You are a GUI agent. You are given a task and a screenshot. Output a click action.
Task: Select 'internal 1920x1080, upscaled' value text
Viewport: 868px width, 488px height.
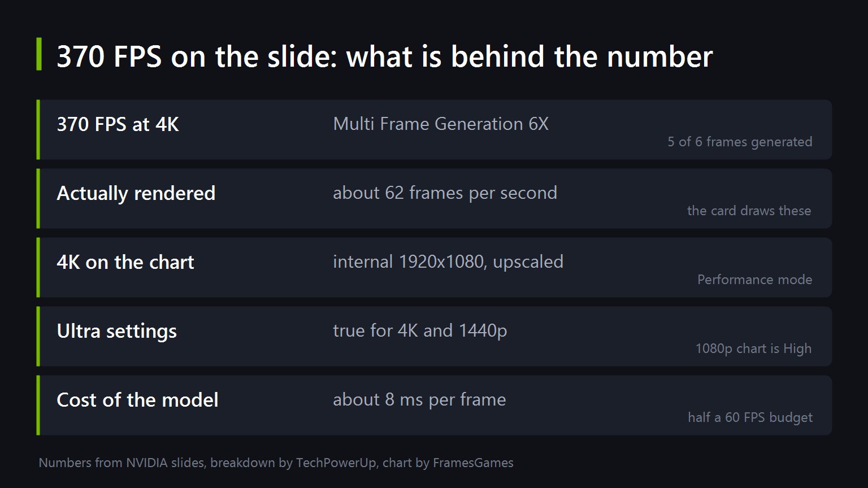coord(448,262)
